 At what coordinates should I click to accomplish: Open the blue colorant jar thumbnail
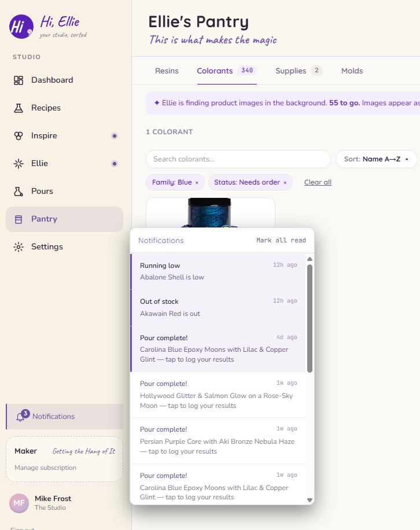tap(210, 212)
